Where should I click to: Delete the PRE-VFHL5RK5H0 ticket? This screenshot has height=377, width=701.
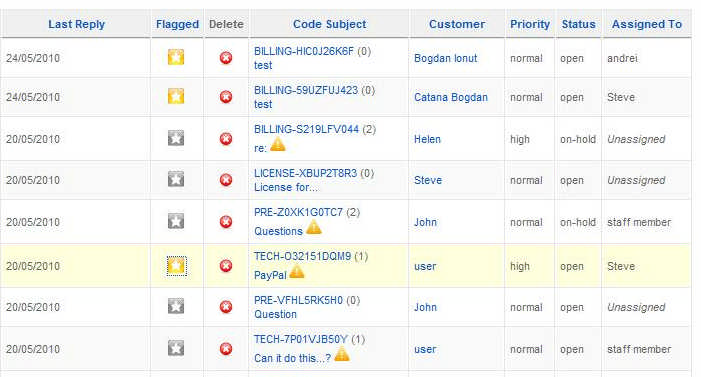pos(226,307)
